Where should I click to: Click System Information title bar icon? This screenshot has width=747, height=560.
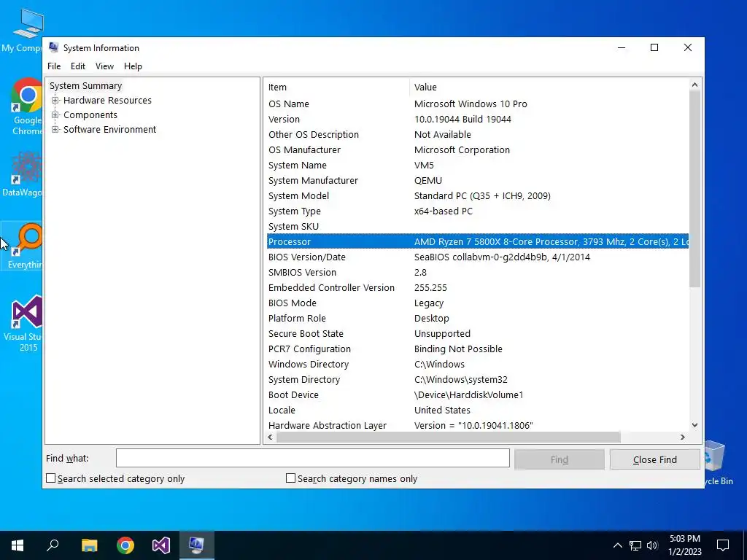[x=53, y=47]
